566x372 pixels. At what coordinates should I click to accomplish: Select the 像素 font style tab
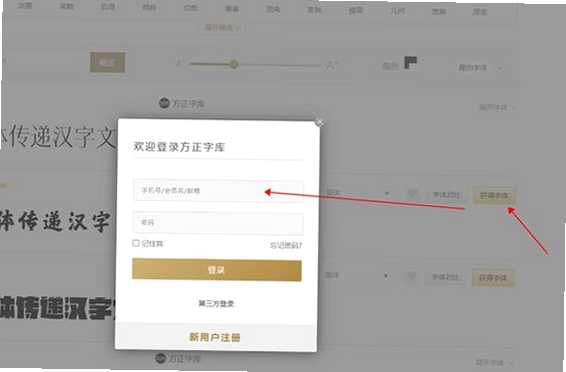pyautogui.click(x=232, y=9)
